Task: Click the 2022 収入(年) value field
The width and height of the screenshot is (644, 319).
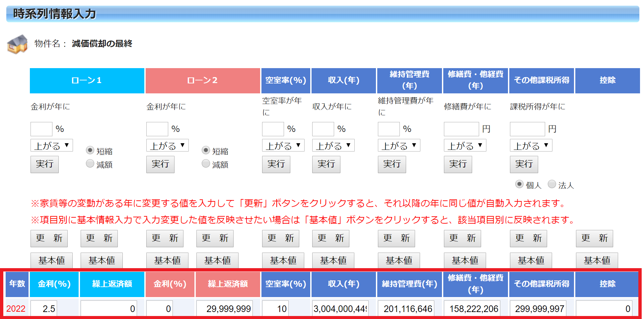Action: (340, 309)
